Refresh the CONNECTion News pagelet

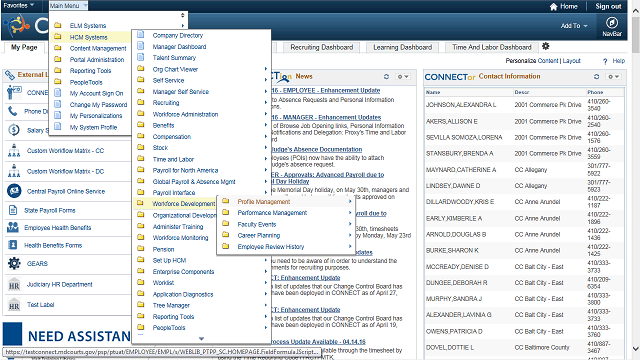tap(386, 76)
